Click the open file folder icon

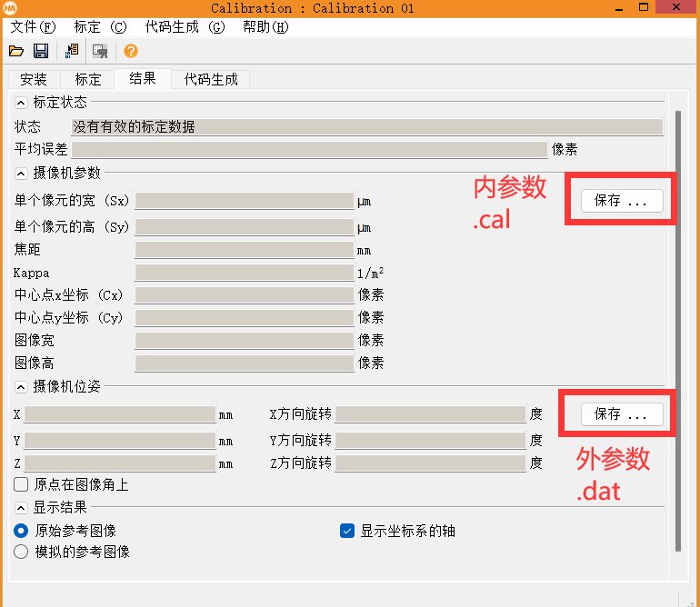(x=16, y=51)
